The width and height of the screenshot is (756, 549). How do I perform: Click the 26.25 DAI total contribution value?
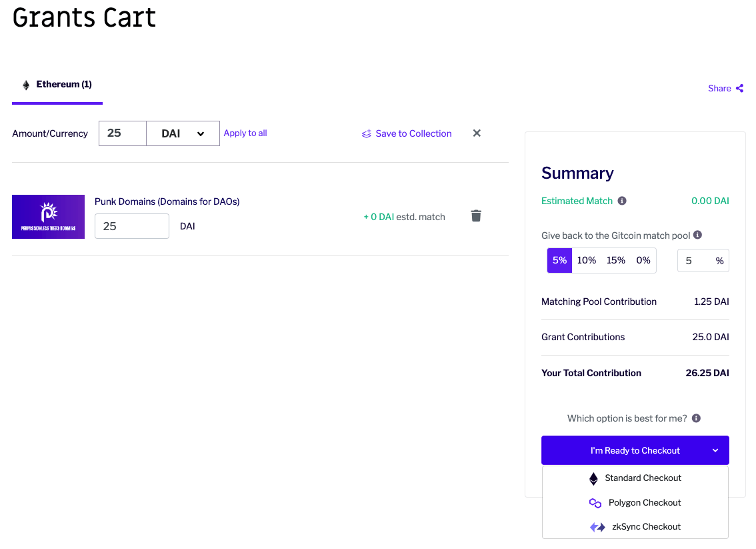707,373
